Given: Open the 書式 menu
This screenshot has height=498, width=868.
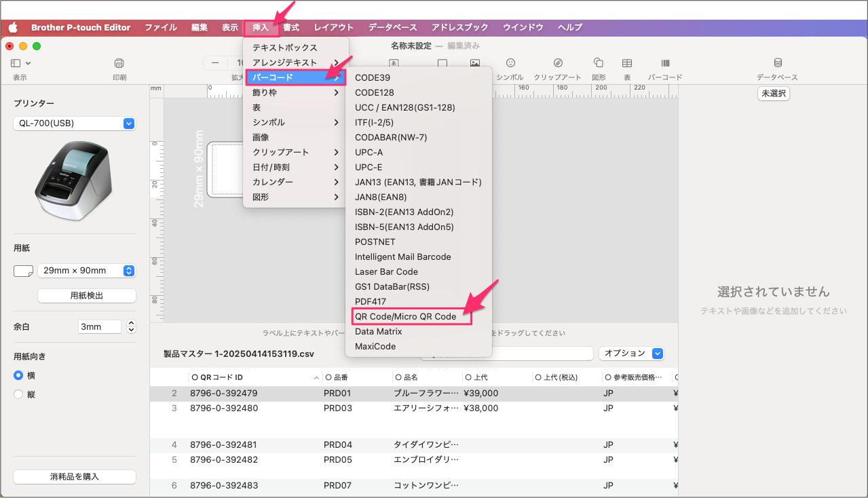Looking at the screenshot, I should click(291, 28).
